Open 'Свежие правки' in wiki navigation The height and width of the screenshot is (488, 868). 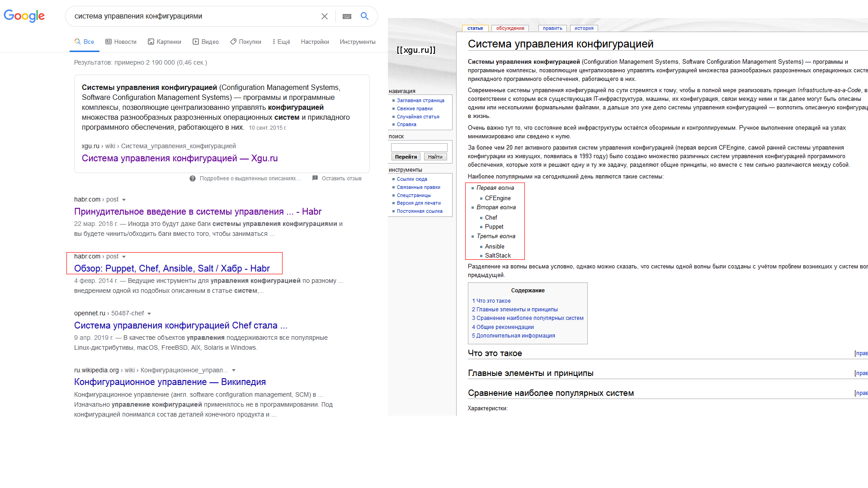415,108
